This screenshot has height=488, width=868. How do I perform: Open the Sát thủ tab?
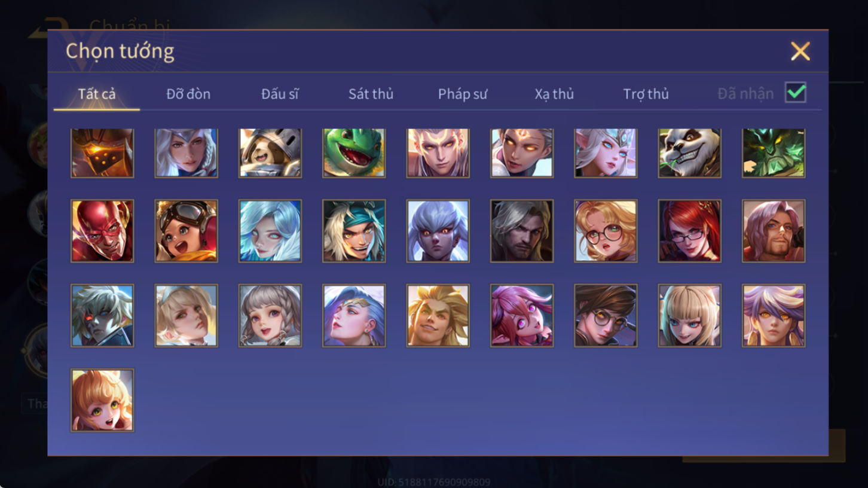coord(371,94)
